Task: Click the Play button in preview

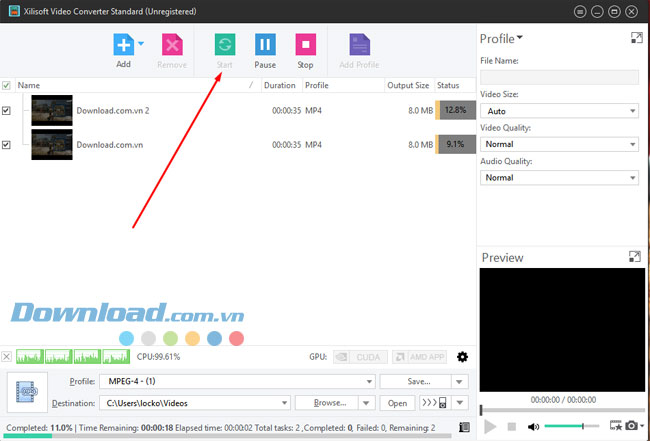Action: [x=490, y=426]
